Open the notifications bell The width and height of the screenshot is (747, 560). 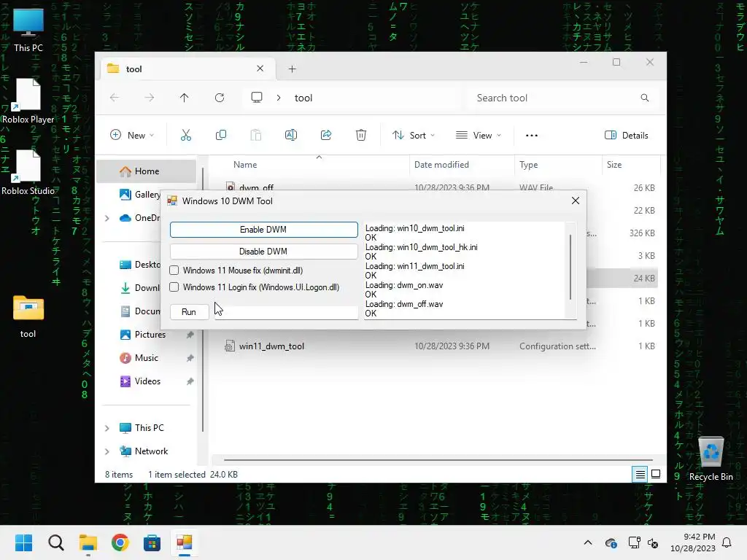(x=727, y=542)
